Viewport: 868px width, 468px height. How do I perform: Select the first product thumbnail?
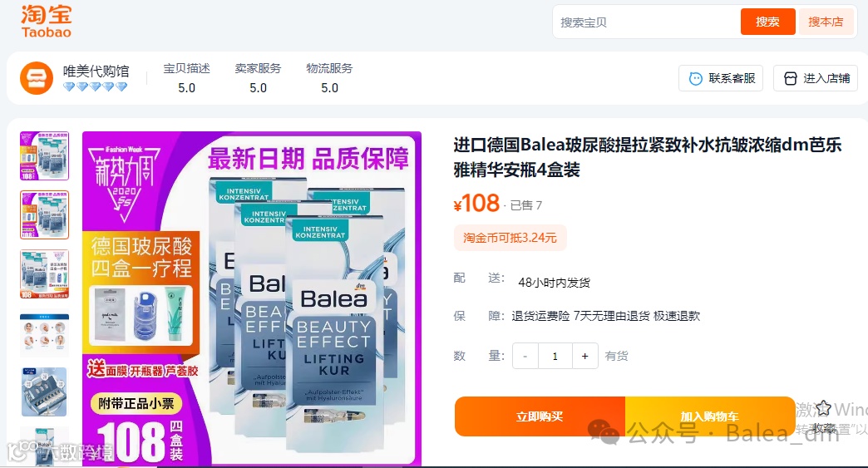pyautogui.click(x=44, y=156)
